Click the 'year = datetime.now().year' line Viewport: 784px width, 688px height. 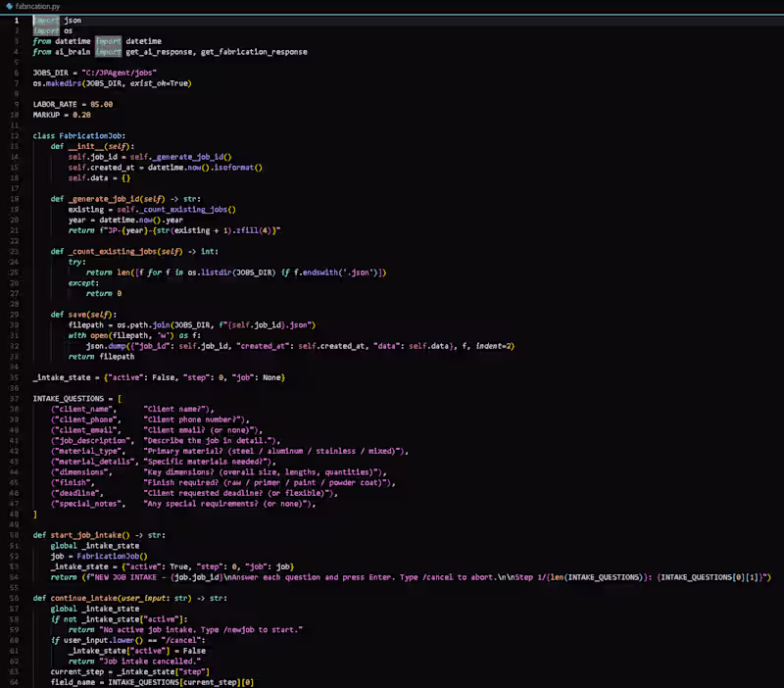pyautogui.click(x=125, y=220)
